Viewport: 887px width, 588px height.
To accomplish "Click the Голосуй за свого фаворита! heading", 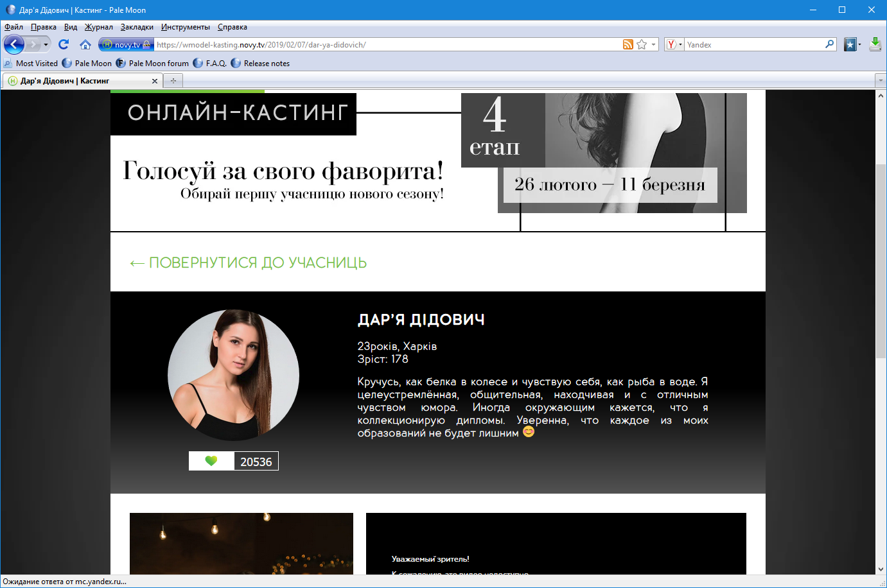I will point(283,171).
